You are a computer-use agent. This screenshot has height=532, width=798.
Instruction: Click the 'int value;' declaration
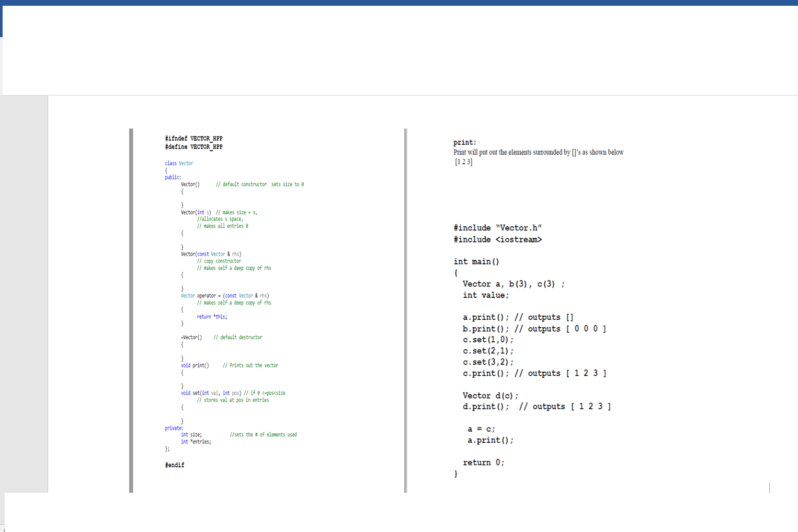pos(486,295)
